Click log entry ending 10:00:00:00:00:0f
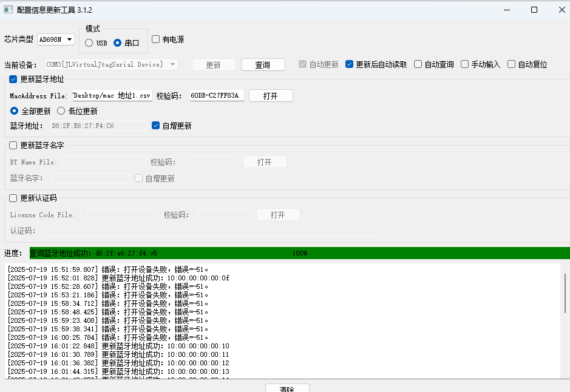The height and width of the screenshot is (392, 570). [x=118, y=278]
